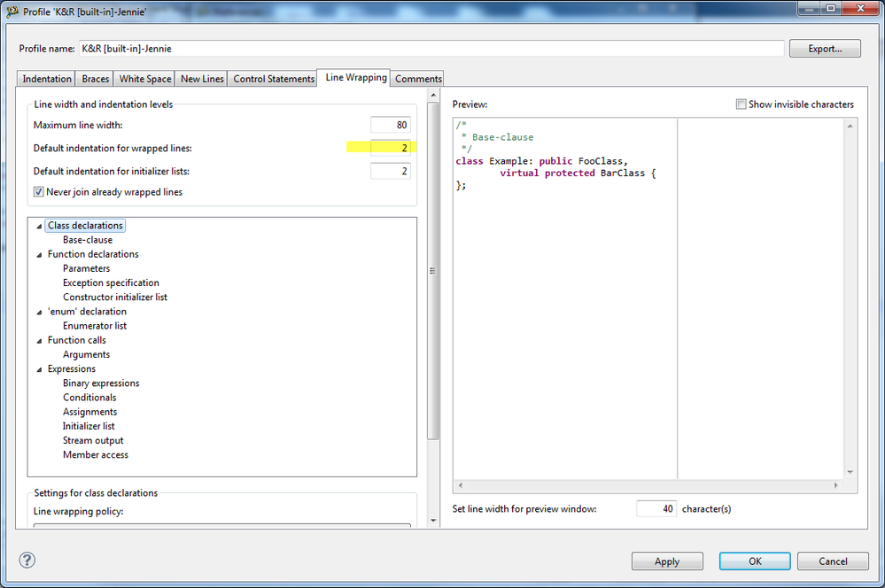The height and width of the screenshot is (588, 885).
Task: Select Assignments tree item
Action: tap(90, 412)
